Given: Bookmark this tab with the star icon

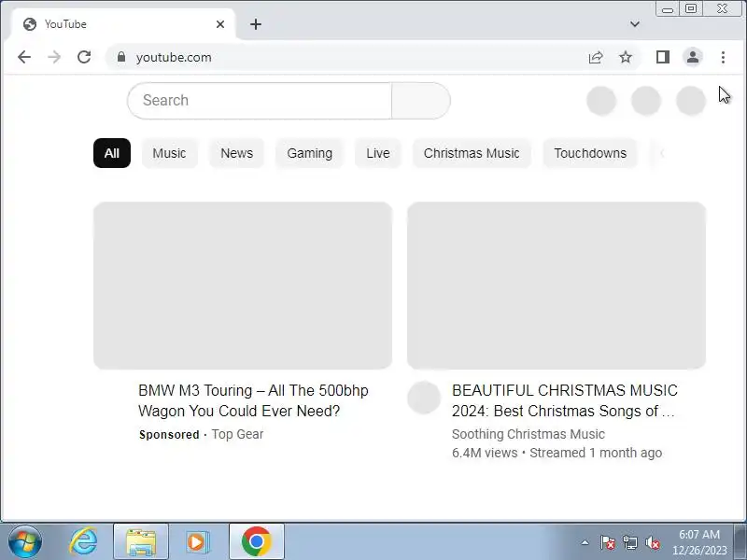Looking at the screenshot, I should coord(626,57).
